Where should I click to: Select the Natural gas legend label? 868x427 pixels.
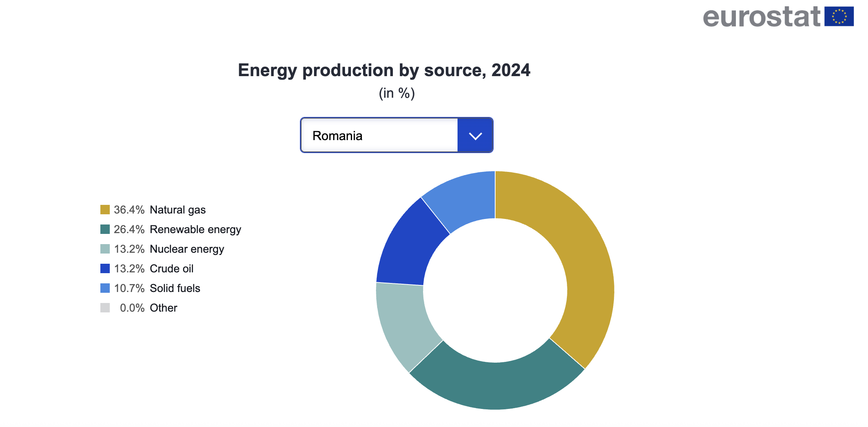click(178, 210)
